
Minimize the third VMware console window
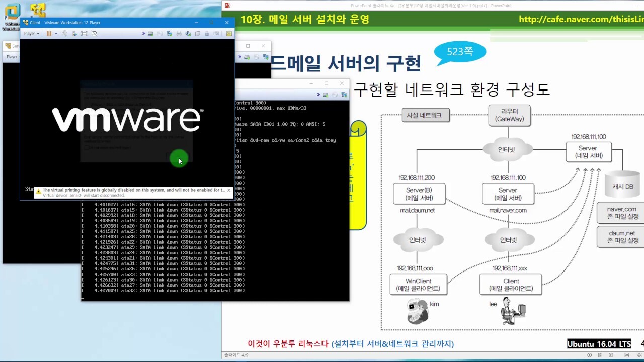[x=311, y=83]
